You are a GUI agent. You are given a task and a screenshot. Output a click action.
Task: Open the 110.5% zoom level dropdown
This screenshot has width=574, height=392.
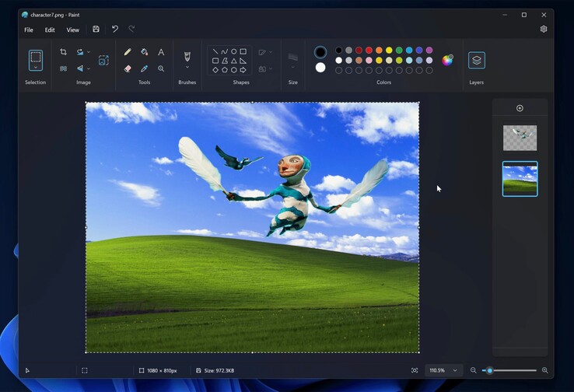(x=443, y=370)
